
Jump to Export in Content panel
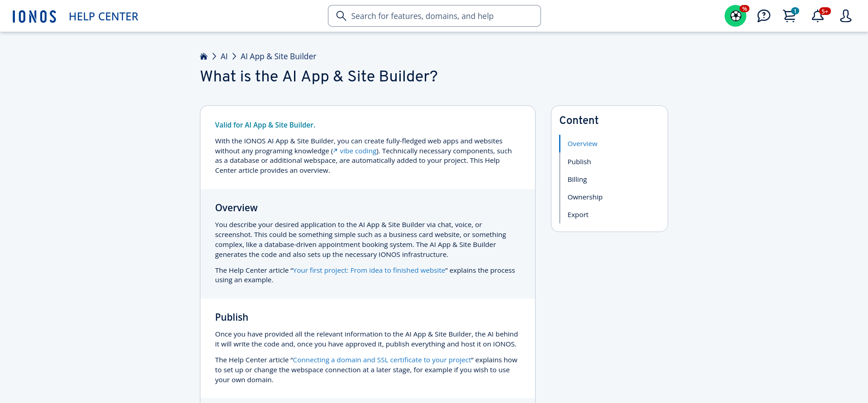point(578,215)
